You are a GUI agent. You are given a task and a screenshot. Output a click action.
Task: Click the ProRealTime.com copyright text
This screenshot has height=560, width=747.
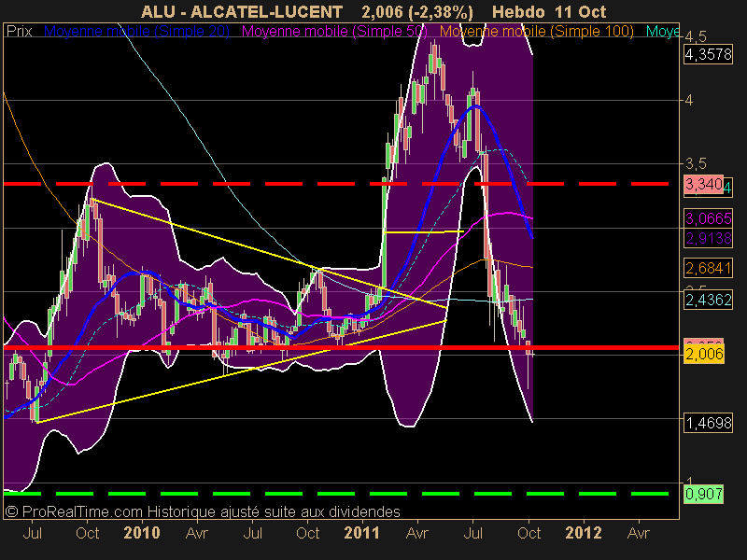[203, 511]
